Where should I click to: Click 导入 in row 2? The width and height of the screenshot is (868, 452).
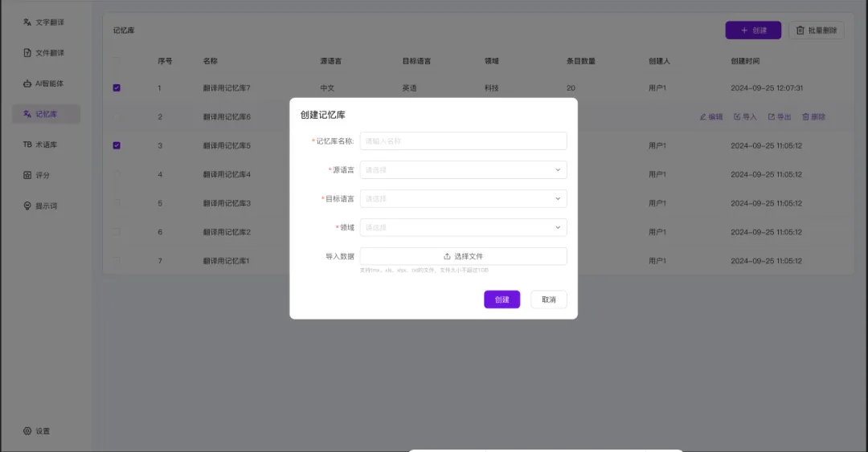[745, 116]
